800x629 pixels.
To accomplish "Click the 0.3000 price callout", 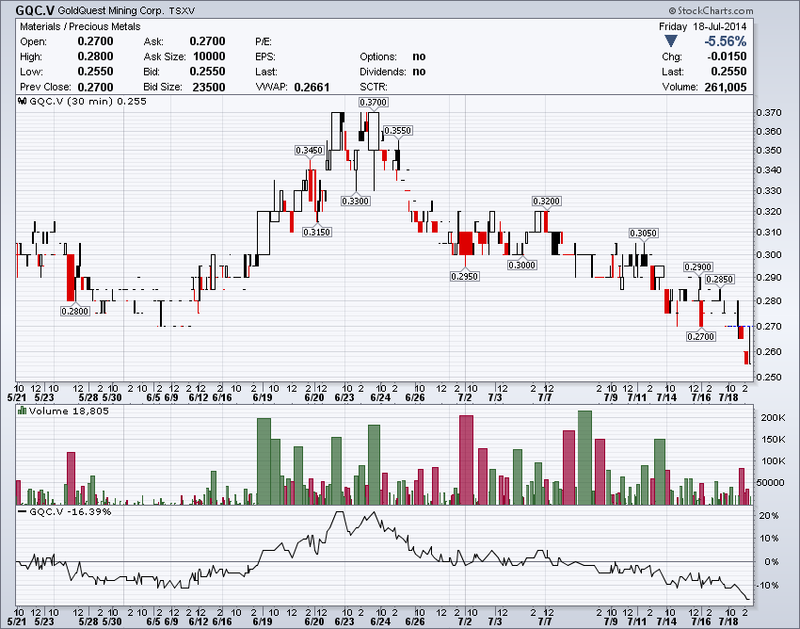I will coord(522,265).
